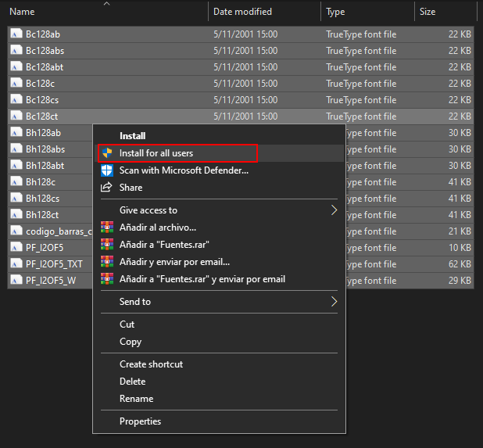This screenshot has height=448, width=483.
Task: Click the font file icon beside PF_I2OF5_W
Action: 16,281
